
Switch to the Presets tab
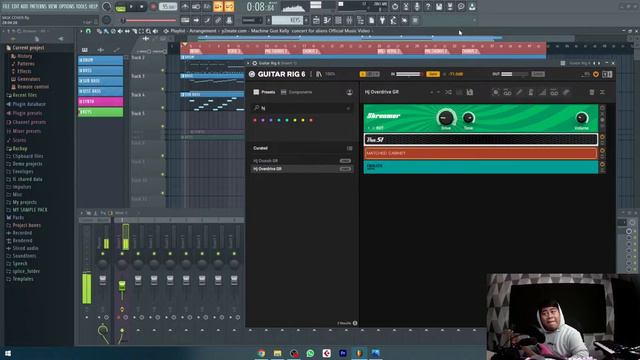pyautogui.click(x=264, y=92)
